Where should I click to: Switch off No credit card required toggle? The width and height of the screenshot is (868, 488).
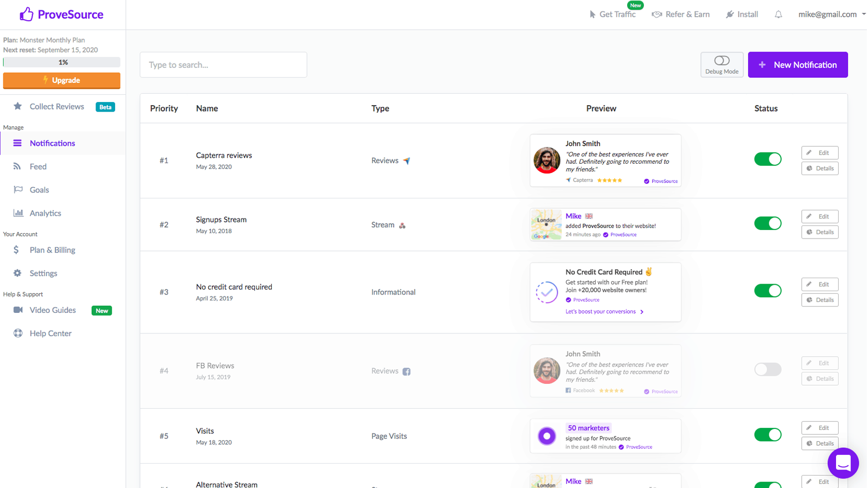click(x=768, y=291)
